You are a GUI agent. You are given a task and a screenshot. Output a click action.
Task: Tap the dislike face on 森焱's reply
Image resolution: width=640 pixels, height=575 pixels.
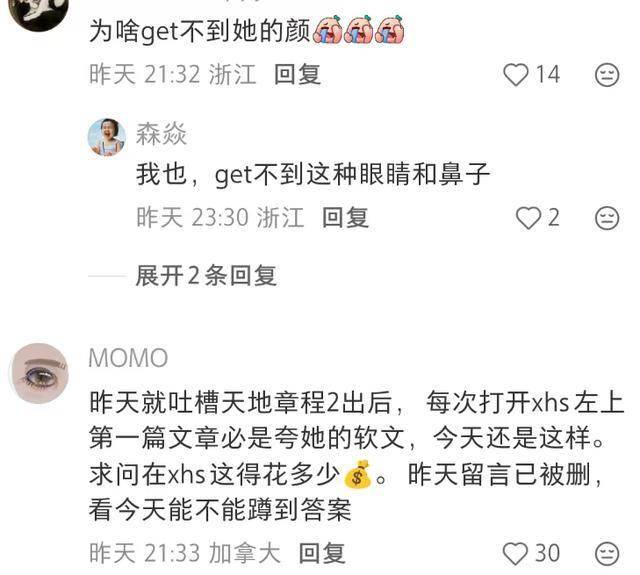click(x=607, y=218)
